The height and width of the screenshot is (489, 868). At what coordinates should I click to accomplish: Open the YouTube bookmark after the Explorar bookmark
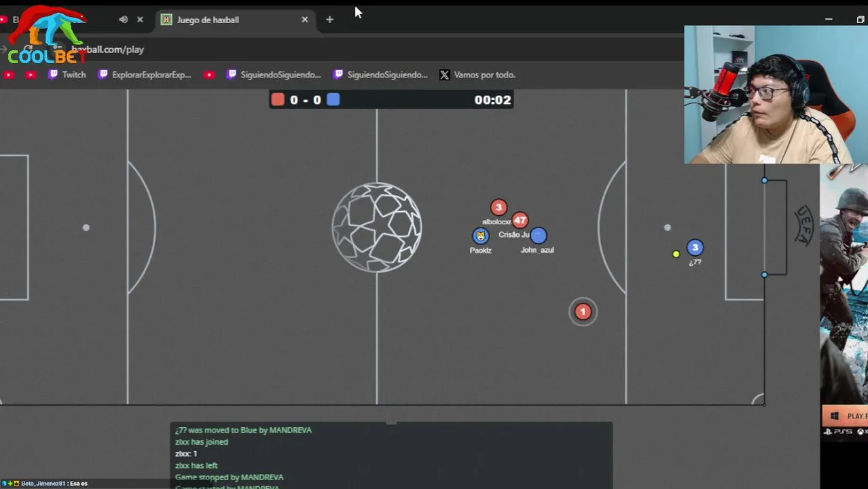pyautogui.click(x=209, y=75)
